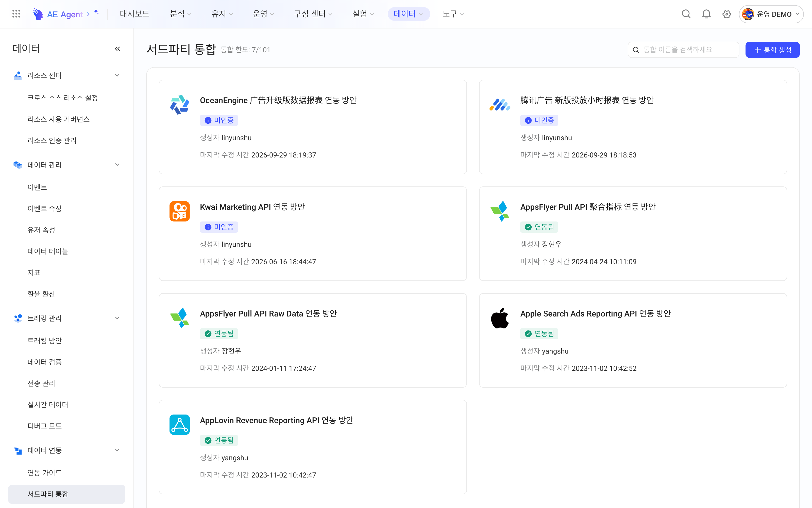
Task: Open the 도구 dropdown menu
Action: tap(453, 14)
